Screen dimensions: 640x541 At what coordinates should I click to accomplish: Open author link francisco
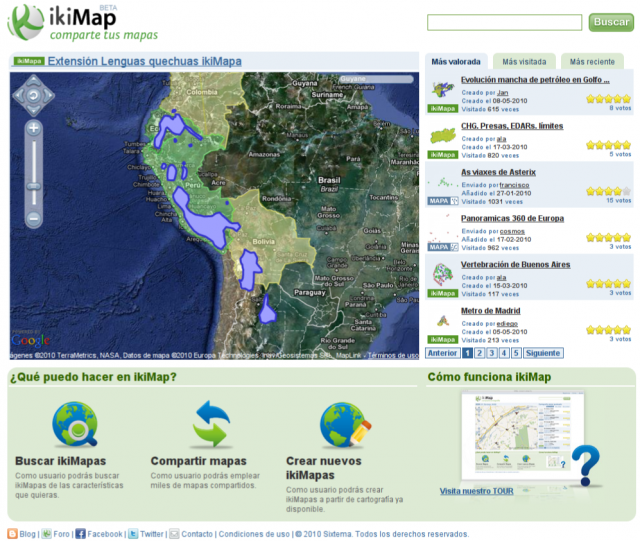pos(514,185)
